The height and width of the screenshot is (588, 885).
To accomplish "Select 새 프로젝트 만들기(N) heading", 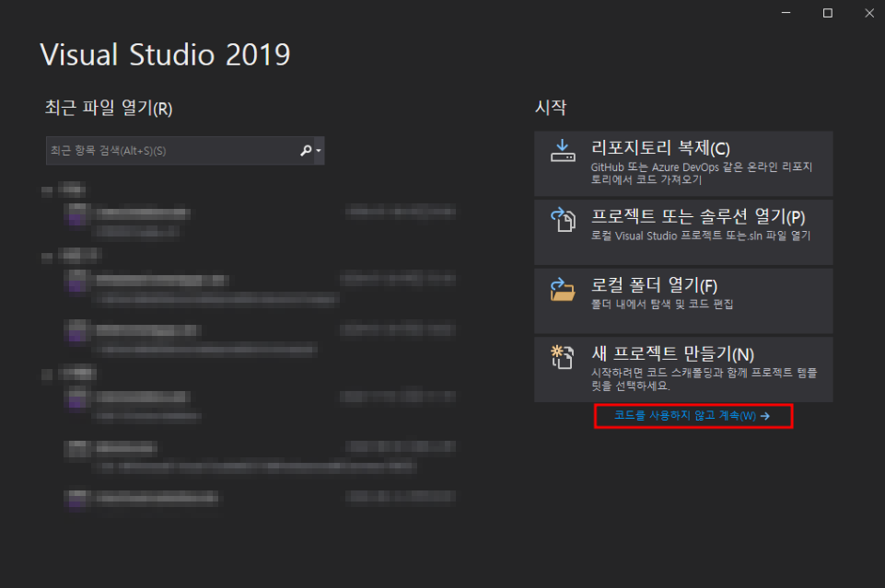I will (673, 354).
